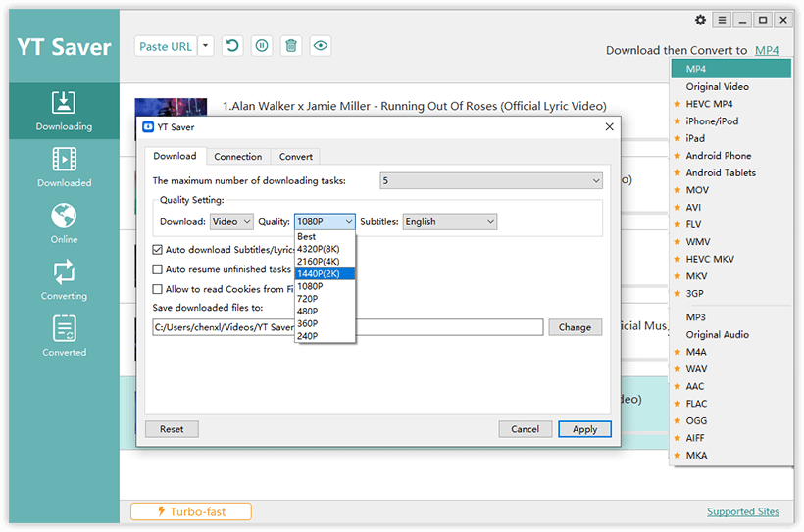
Task: Choose 720P quality option
Action: [325, 298]
